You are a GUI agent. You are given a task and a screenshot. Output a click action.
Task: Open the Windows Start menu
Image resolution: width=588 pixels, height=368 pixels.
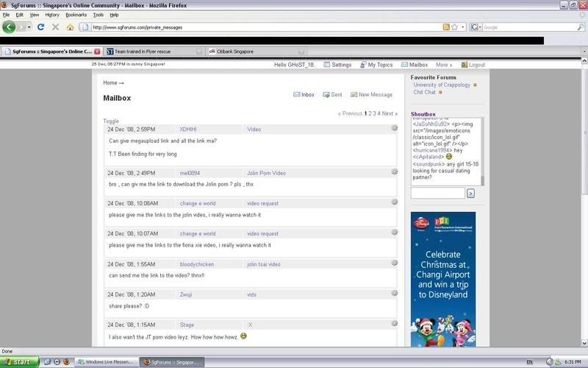18,362
